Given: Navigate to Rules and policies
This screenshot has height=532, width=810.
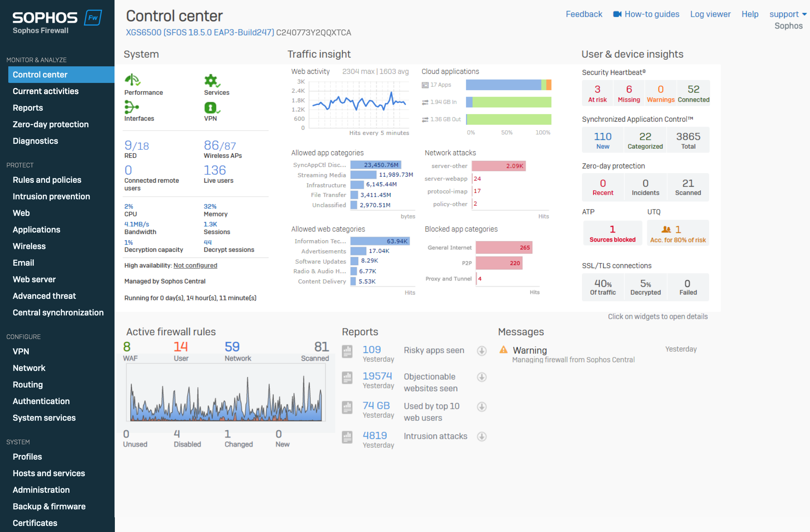Looking at the screenshot, I should tap(47, 180).
